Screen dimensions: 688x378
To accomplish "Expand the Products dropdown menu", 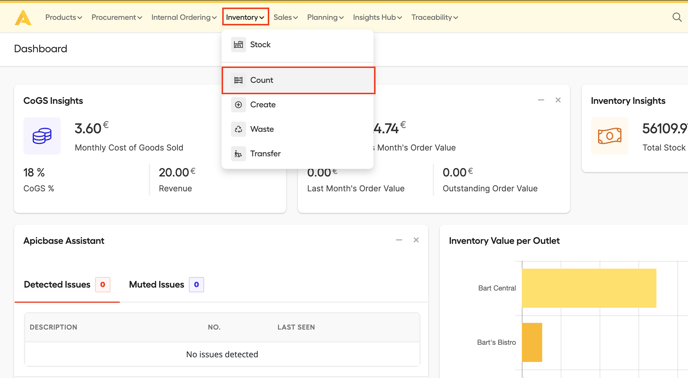I will point(64,18).
